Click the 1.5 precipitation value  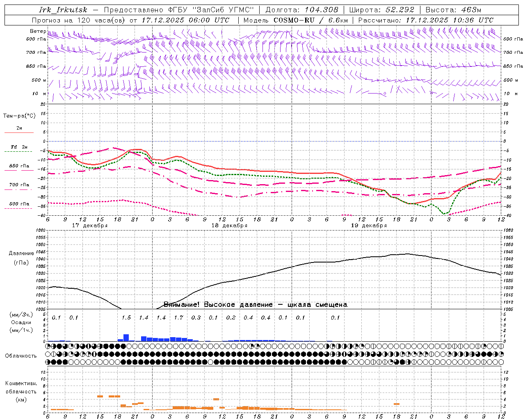tap(126, 318)
